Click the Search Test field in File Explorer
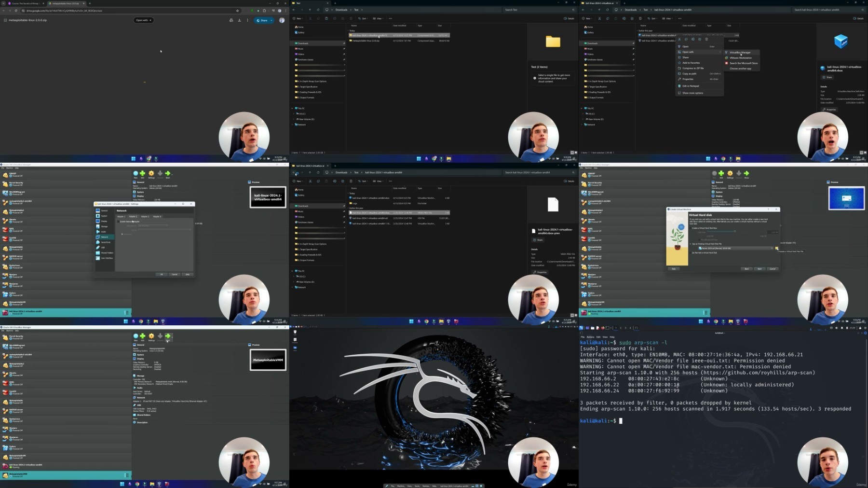 pos(540,10)
